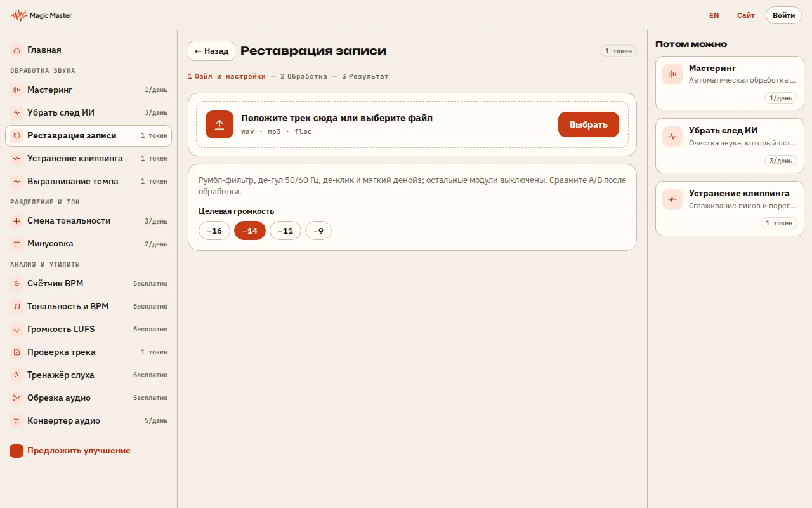Click the Выбрать file button

pyautogui.click(x=589, y=124)
